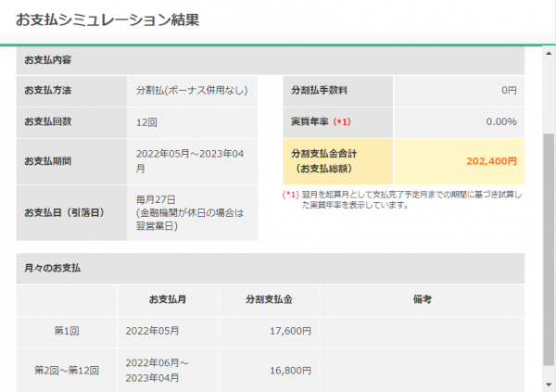
Task: Click the scrollbar up arrow
Action: pos(549,54)
